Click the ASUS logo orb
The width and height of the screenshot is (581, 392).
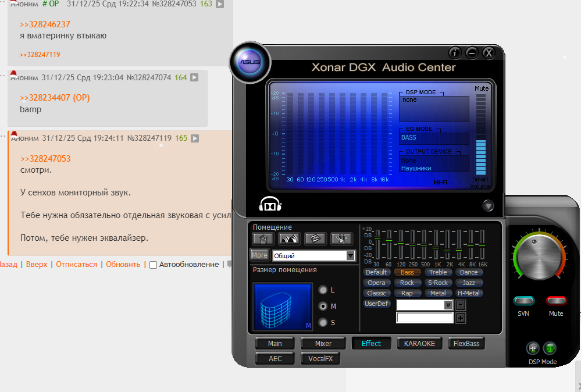tap(250, 62)
